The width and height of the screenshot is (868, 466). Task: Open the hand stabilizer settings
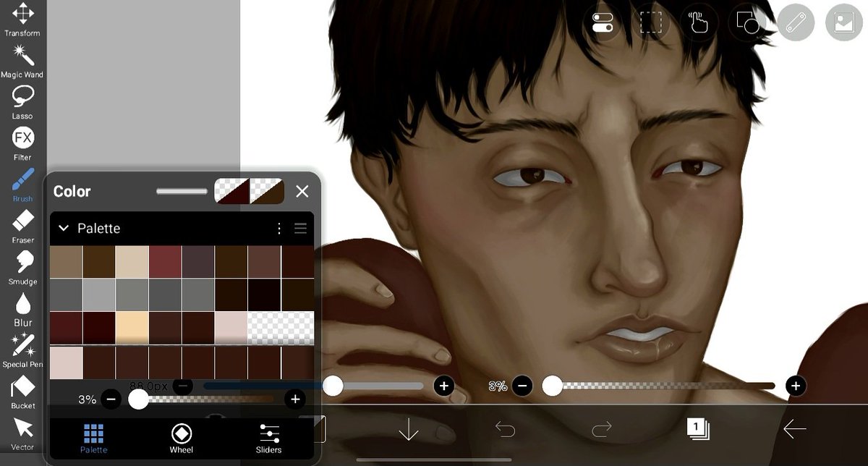point(699,22)
